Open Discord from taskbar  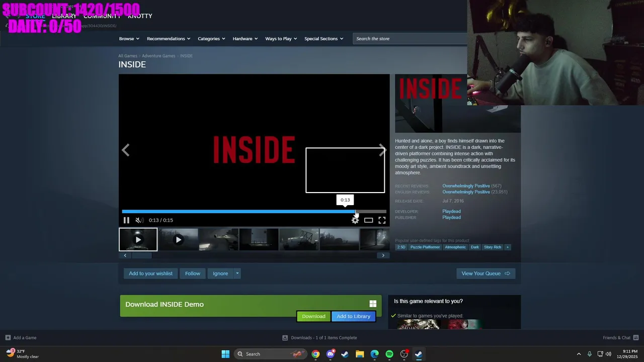pyautogui.click(x=330, y=354)
